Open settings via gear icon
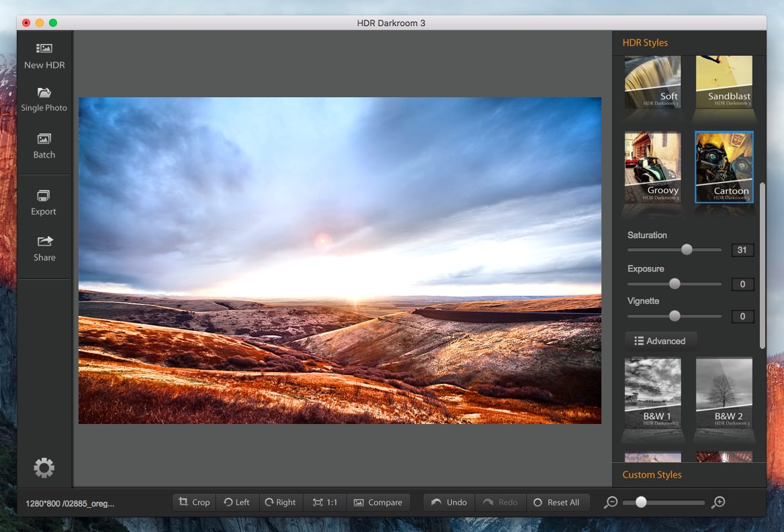Screen dimensions: 784x532 click(44, 468)
